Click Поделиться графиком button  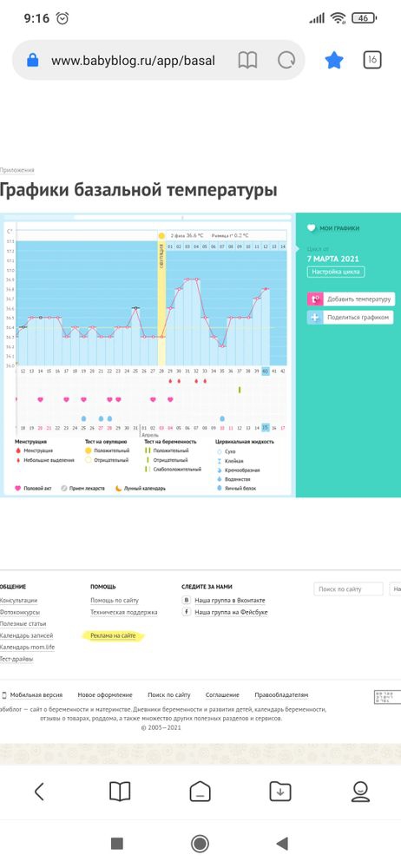pos(352,318)
